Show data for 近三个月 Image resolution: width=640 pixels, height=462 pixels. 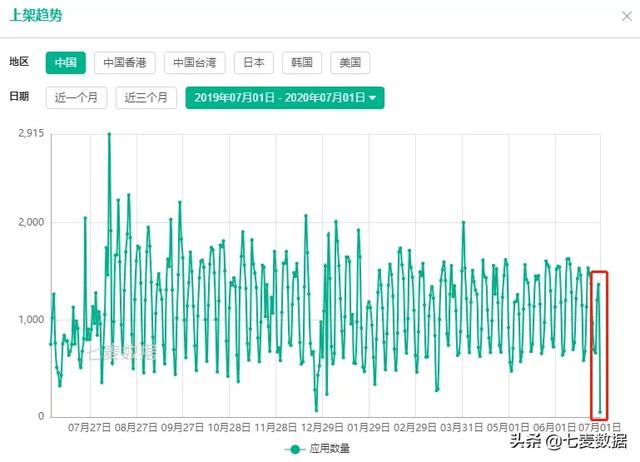146,98
